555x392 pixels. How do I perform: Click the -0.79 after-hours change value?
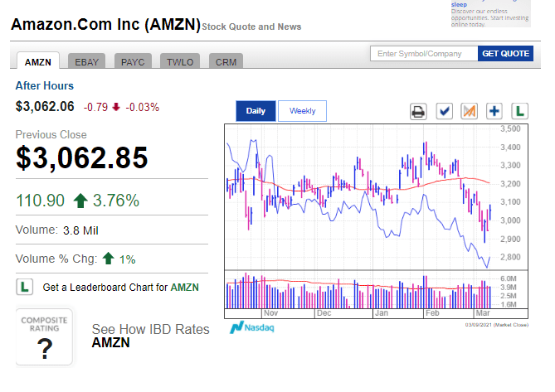pos(95,107)
